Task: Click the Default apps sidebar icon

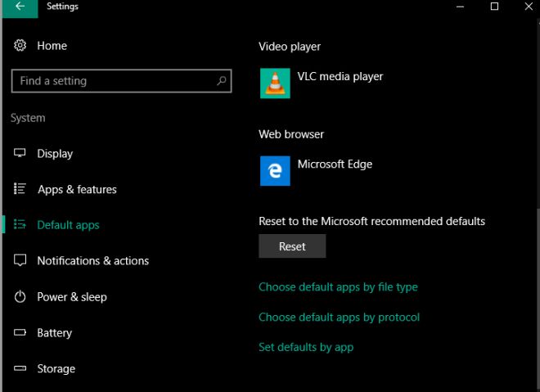Action: 20,224
